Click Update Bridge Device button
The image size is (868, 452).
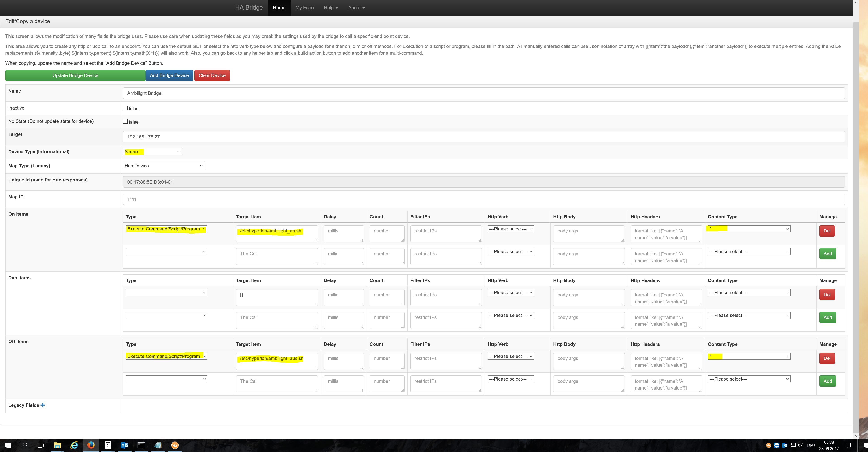point(75,75)
